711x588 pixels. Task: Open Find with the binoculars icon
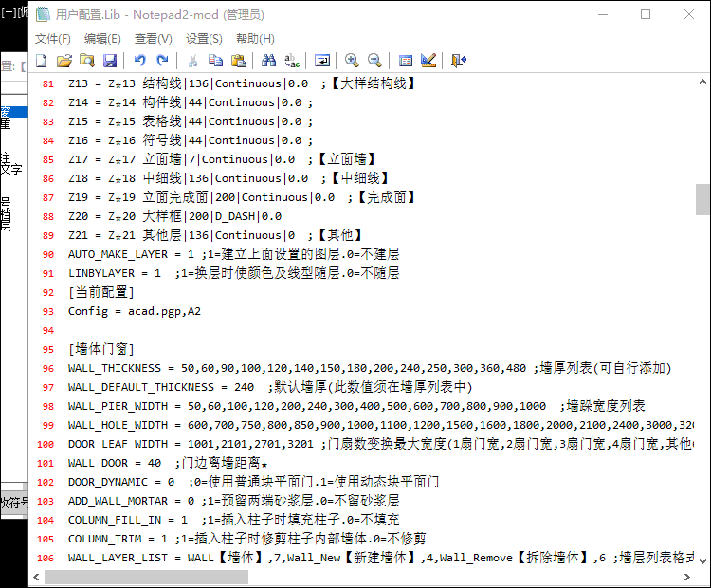[x=268, y=61]
